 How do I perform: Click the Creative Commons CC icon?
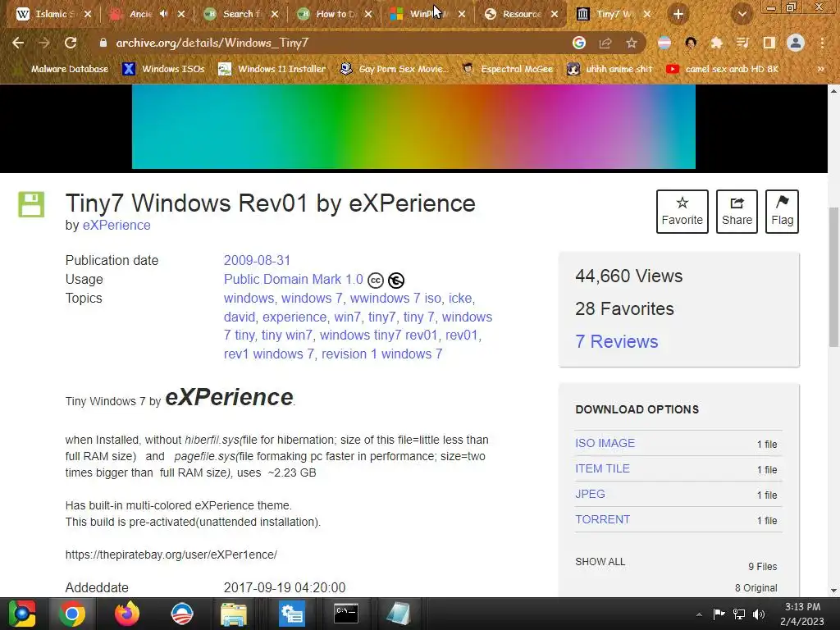pos(376,281)
